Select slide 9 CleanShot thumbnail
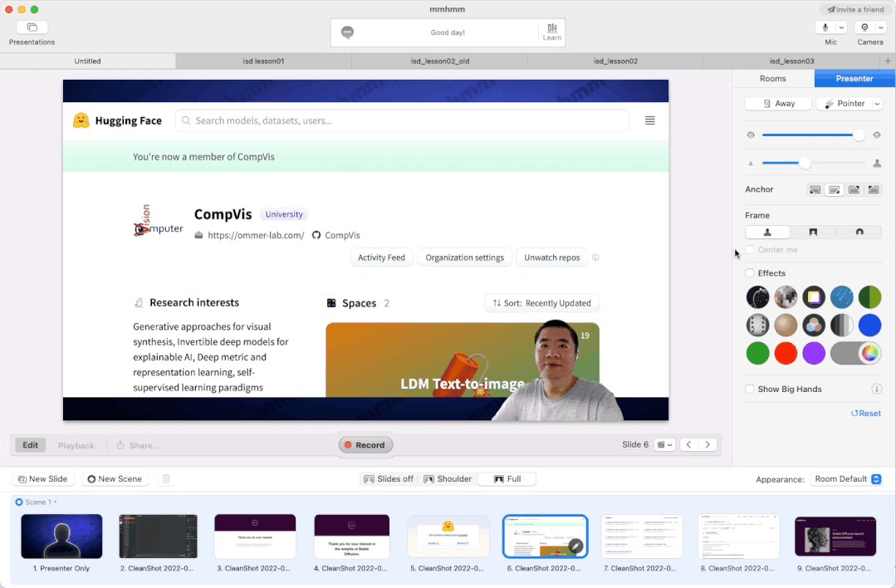This screenshot has width=896, height=588. [x=835, y=537]
